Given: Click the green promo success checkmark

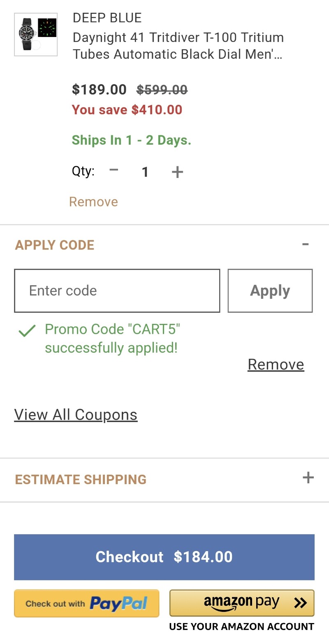Looking at the screenshot, I should pos(27,330).
